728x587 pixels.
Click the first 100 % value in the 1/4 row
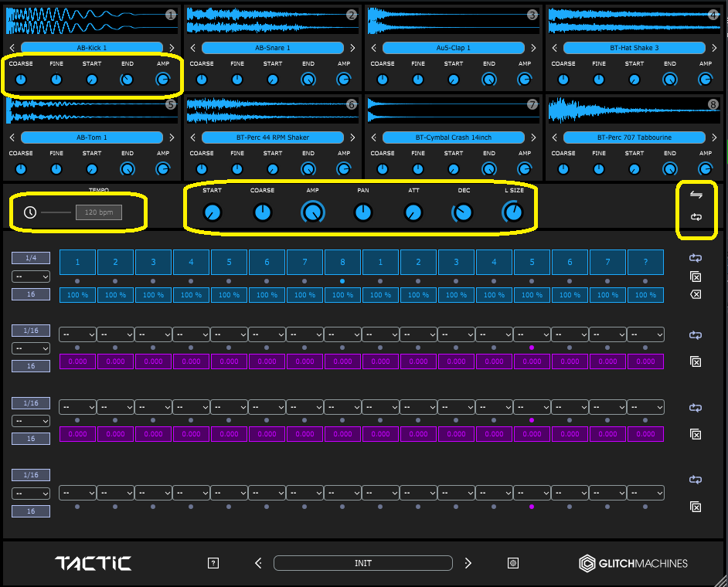77,295
